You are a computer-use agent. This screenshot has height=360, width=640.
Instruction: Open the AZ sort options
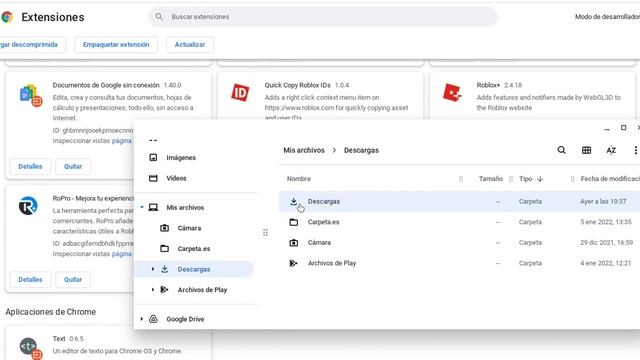pos(611,150)
